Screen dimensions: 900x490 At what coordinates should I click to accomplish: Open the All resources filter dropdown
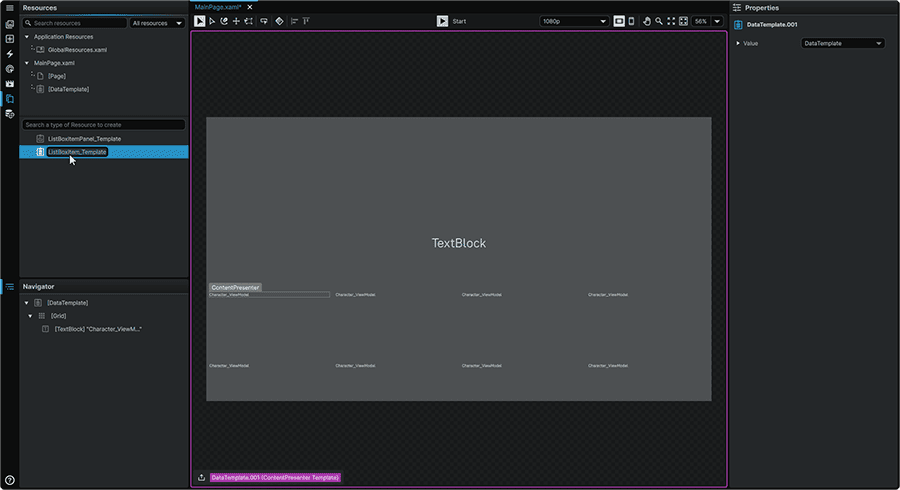tap(157, 24)
